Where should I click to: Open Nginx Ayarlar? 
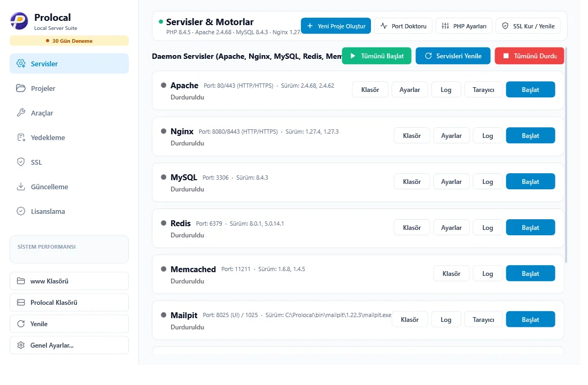click(452, 135)
